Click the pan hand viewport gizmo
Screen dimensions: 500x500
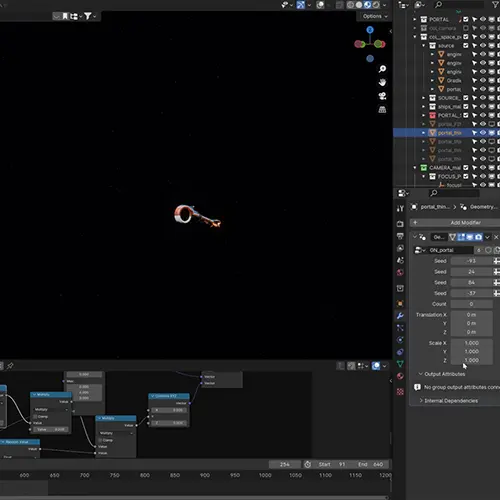(382, 82)
